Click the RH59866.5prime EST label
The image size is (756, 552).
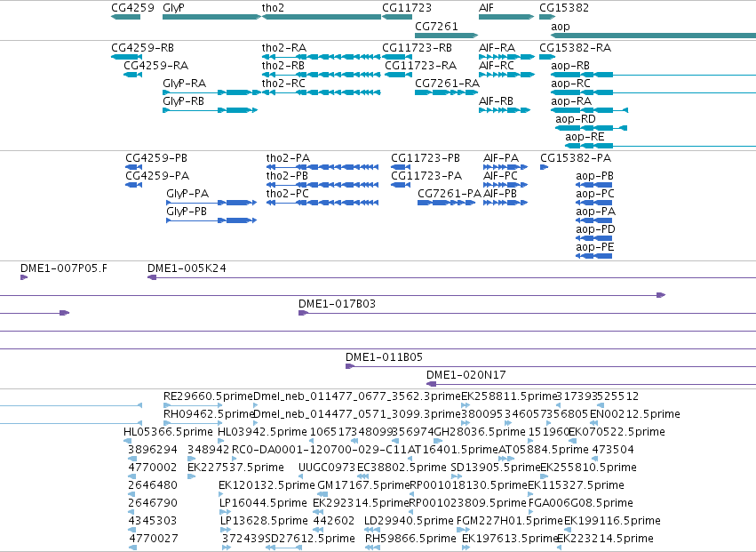coord(410,539)
